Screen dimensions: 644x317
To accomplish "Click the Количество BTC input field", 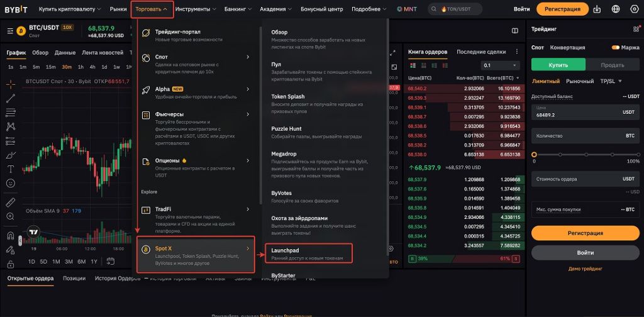I will pyautogui.click(x=586, y=135).
